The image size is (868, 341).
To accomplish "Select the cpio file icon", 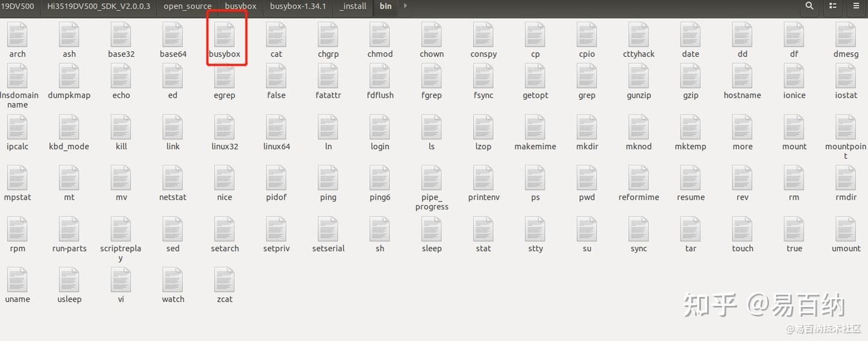I will coord(587,35).
